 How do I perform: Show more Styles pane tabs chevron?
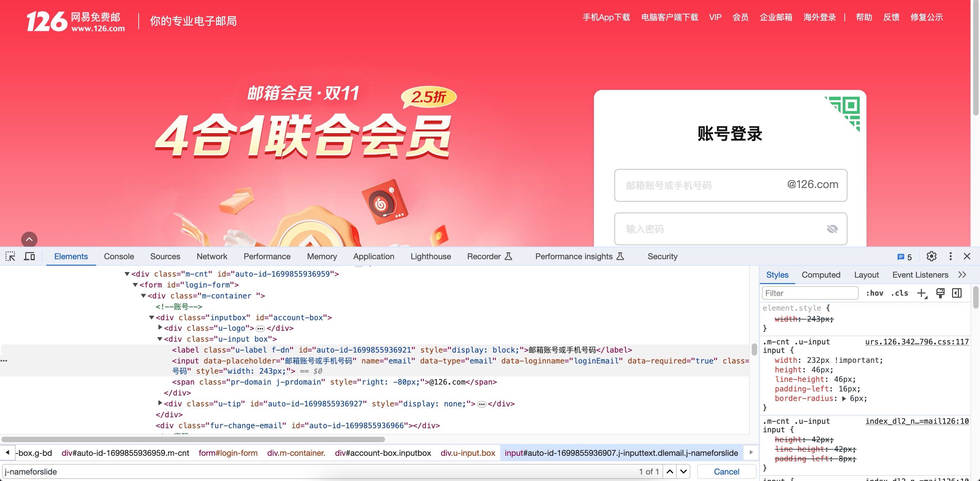[x=962, y=275]
